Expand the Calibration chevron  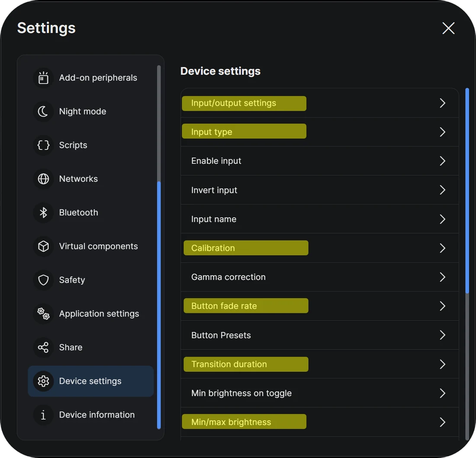pyautogui.click(x=443, y=248)
